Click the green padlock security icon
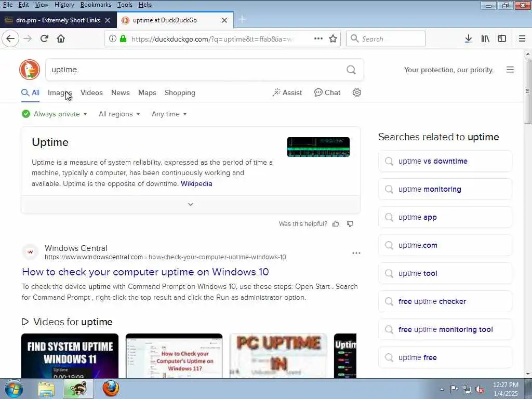Viewport: 532px width, 399px height. click(x=123, y=38)
